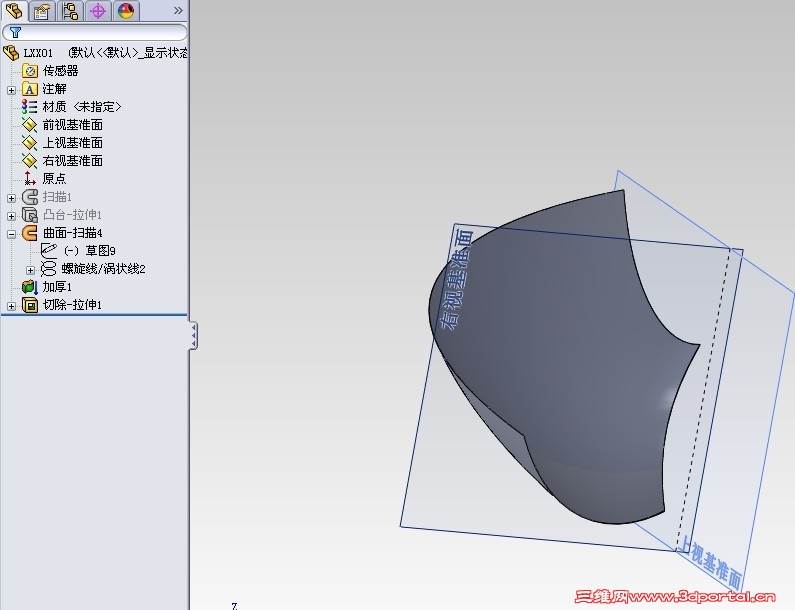
Task: Open the FeatureManager design tree tab
Action: [x=14, y=11]
